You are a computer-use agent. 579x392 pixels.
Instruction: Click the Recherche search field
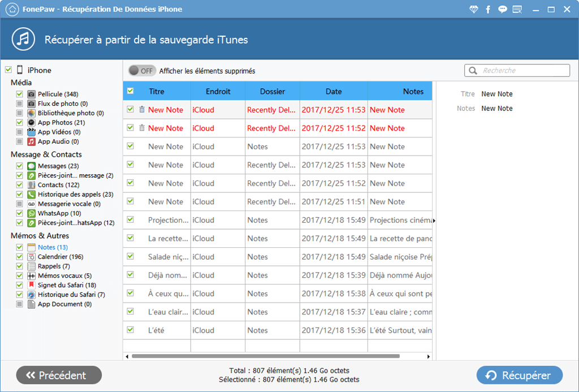click(517, 70)
